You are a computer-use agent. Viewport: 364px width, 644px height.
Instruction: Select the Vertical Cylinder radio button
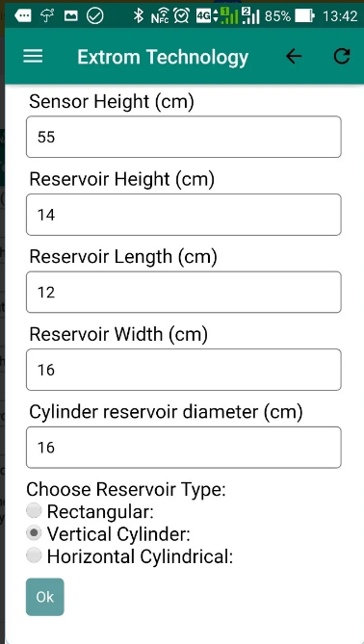[34, 533]
